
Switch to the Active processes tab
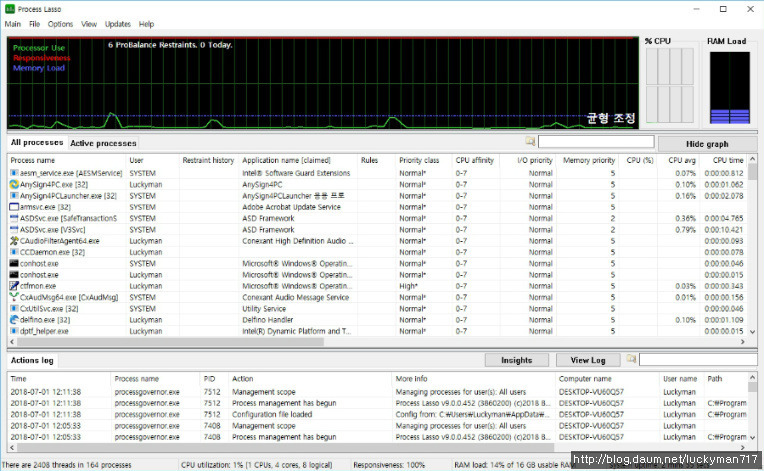click(x=103, y=143)
